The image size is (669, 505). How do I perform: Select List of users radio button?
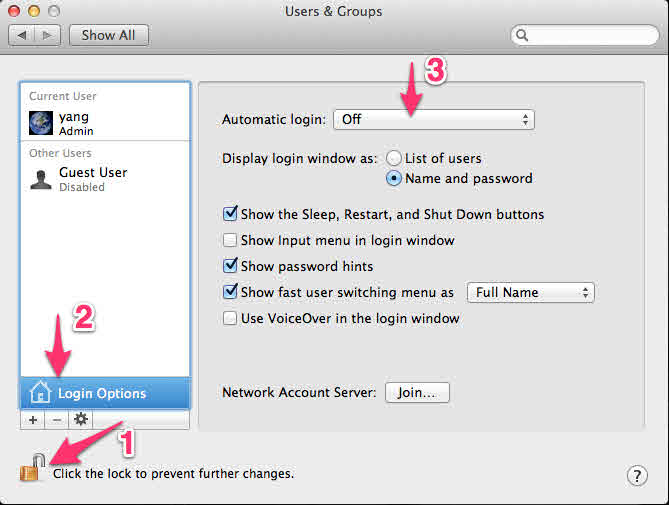tap(393, 158)
